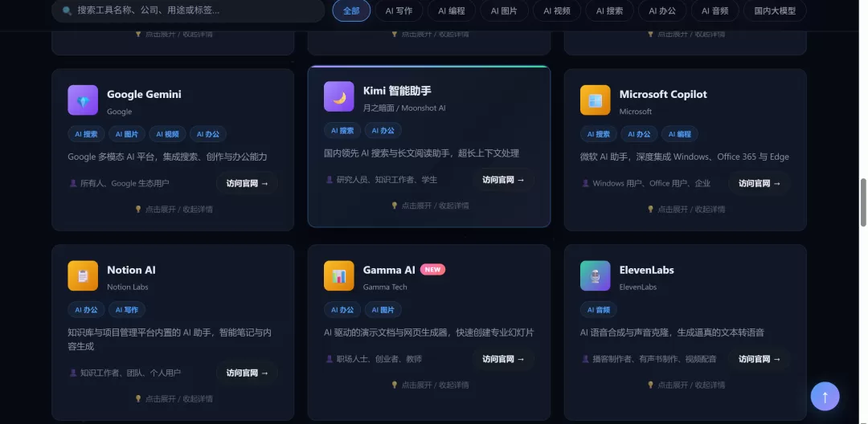Click the search magnifier icon
The width and height of the screenshot is (868, 424).
coord(67,10)
